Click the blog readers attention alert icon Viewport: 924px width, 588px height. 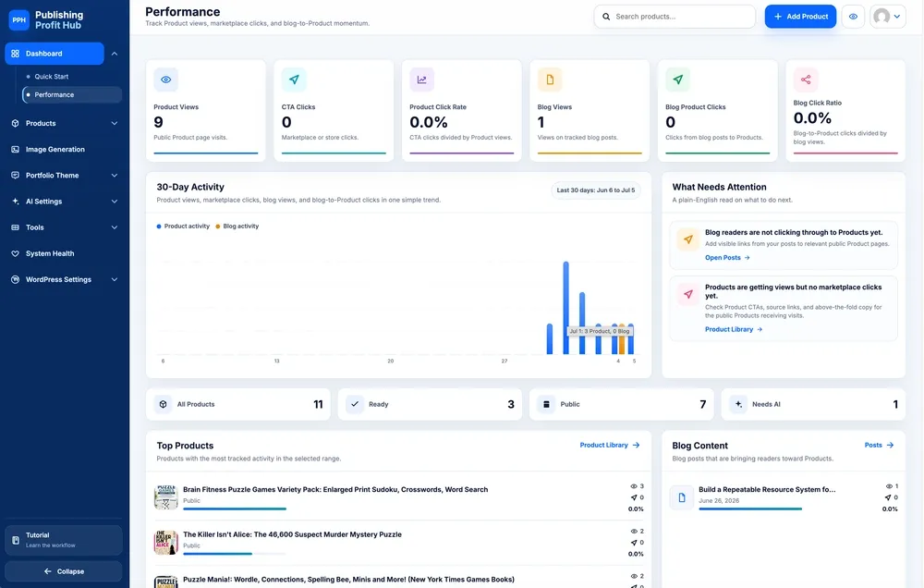pos(688,239)
